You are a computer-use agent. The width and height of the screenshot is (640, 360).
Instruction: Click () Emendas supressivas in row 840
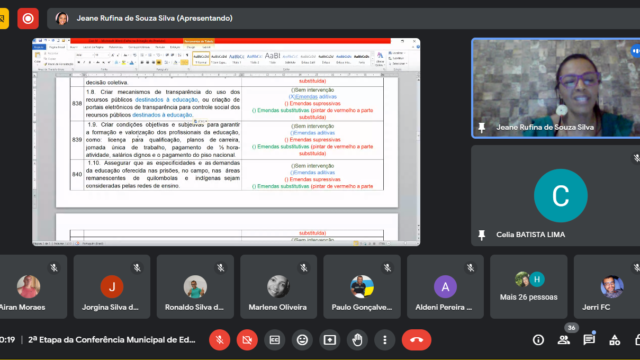(312, 179)
